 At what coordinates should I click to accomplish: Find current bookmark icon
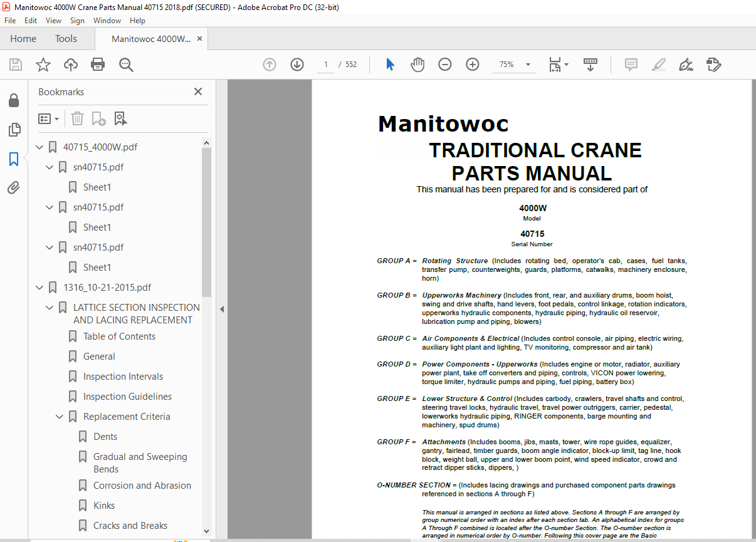[x=120, y=118]
